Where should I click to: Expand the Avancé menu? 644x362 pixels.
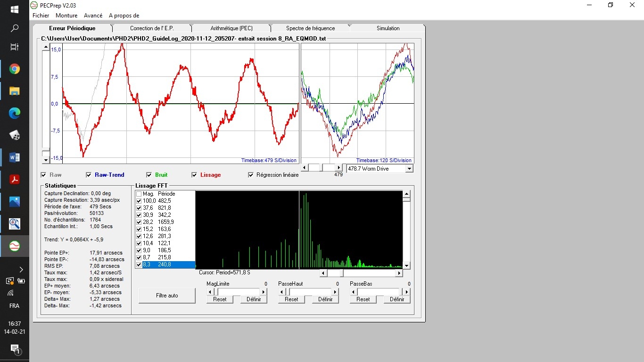point(93,16)
